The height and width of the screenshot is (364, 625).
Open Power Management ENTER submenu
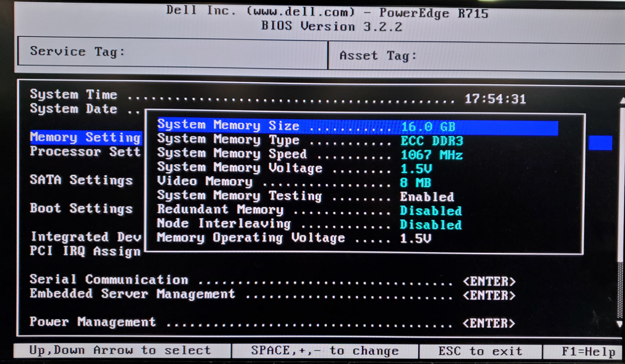[x=489, y=323]
